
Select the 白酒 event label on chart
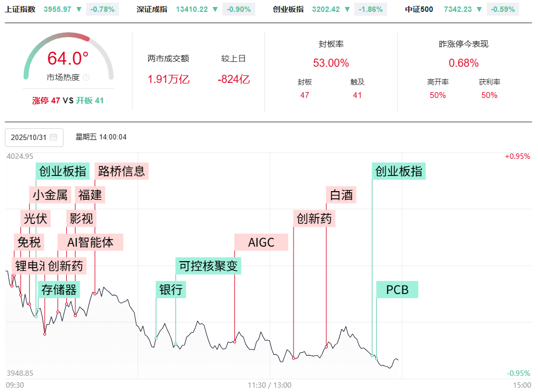[x=341, y=194]
